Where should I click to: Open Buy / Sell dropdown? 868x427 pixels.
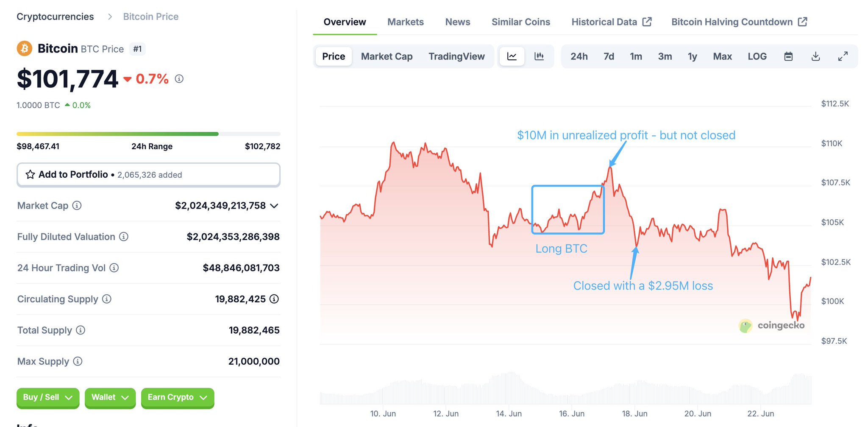pos(48,398)
